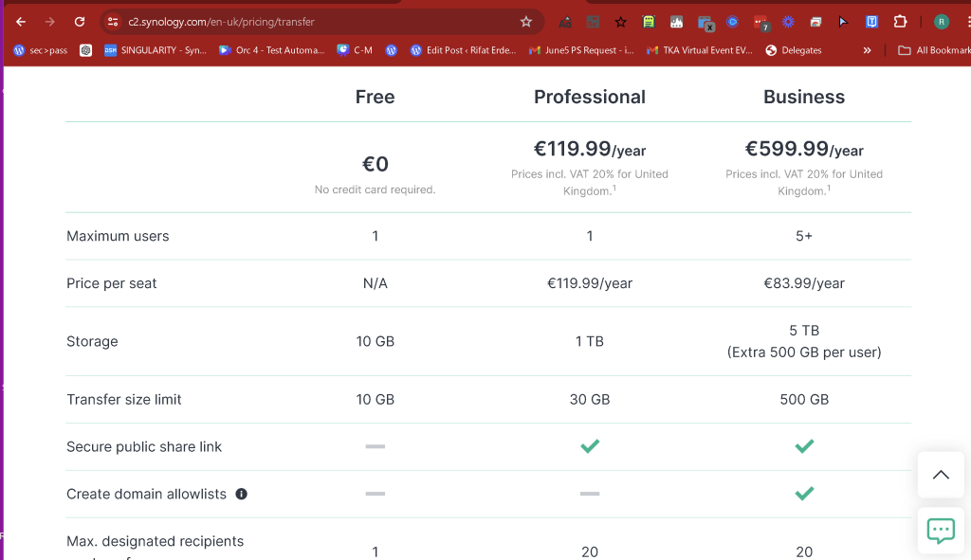This screenshot has height=560, width=971.
Task: Click the '(Extra 500 GB per user)' note
Action: point(804,352)
